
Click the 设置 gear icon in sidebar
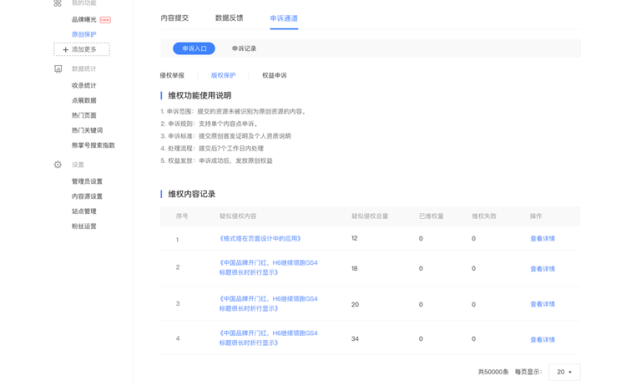click(x=58, y=165)
